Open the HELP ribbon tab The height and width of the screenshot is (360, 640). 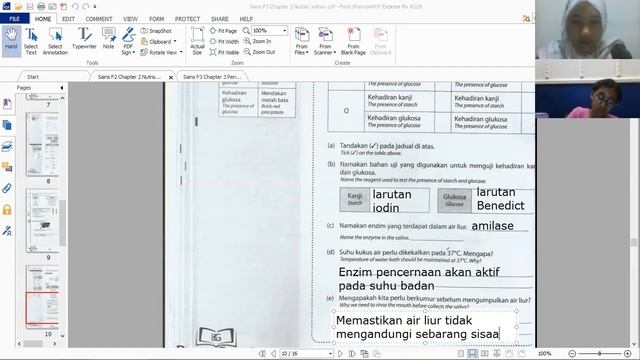(x=246, y=19)
